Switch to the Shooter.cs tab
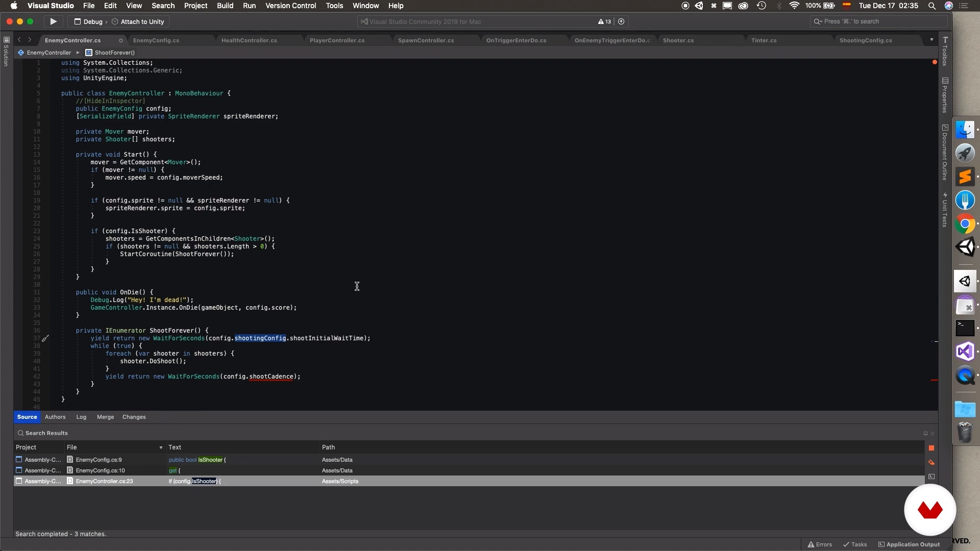The width and height of the screenshot is (980, 551). 678,40
